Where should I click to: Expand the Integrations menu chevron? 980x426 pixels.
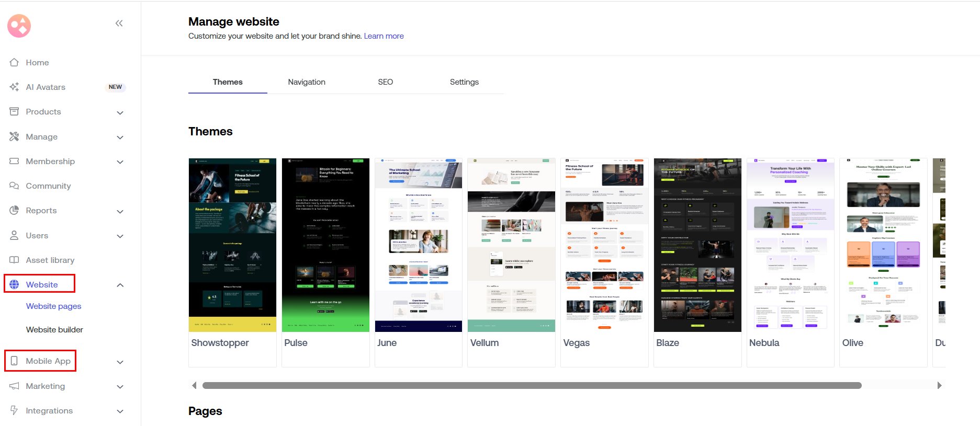coord(120,411)
